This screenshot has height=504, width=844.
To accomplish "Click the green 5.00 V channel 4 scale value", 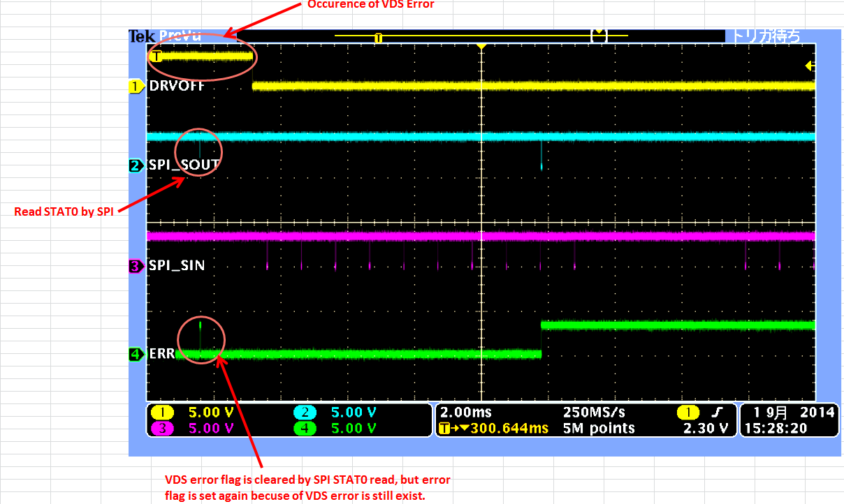I will tap(353, 428).
